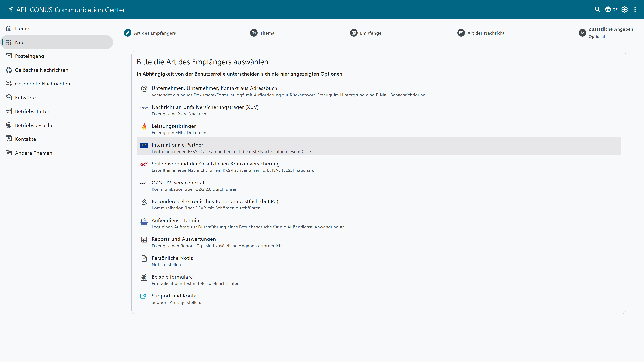Click the Betriebsbesuche shield icon
The width and height of the screenshot is (644, 362).
tap(9, 125)
